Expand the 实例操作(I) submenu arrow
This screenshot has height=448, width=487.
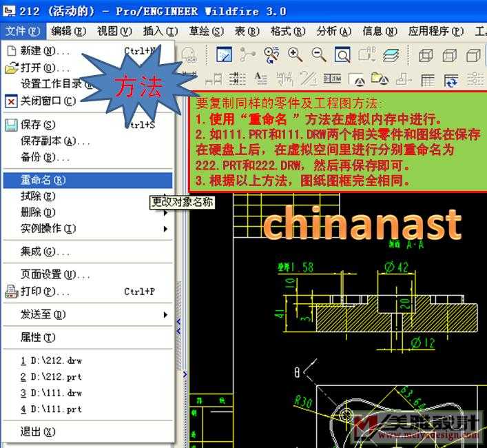165,229
